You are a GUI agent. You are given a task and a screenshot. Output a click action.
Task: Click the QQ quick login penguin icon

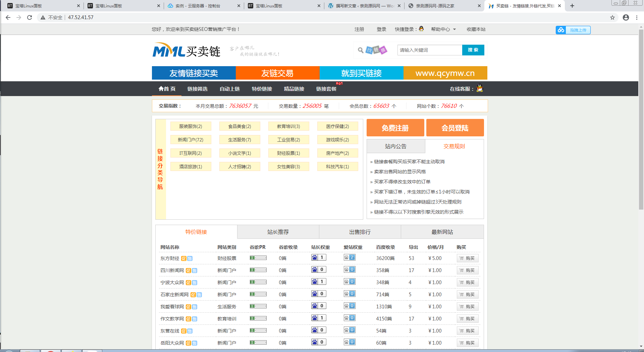point(421,29)
